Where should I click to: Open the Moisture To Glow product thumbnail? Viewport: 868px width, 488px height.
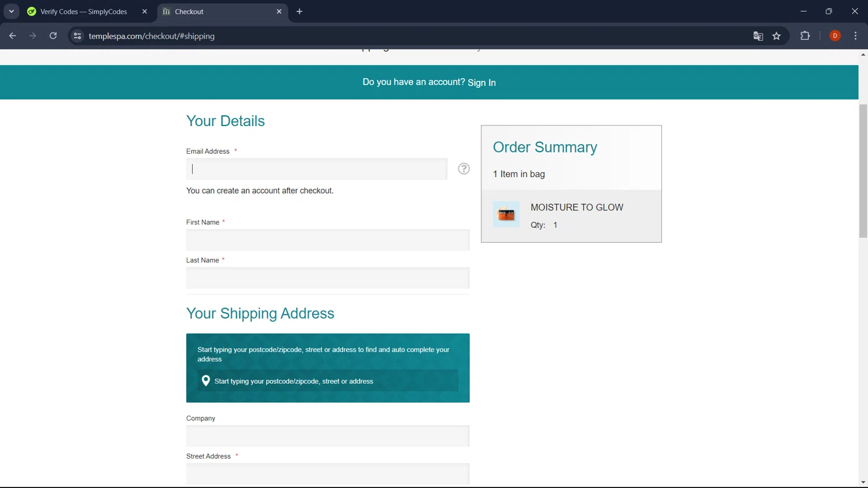pyautogui.click(x=506, y=215)
